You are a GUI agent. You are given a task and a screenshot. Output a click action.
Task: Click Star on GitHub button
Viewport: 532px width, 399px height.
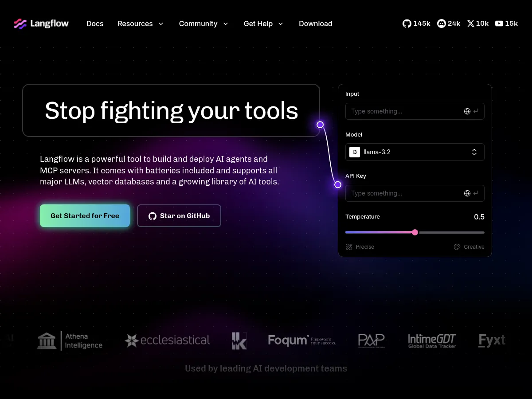(179, 216)
